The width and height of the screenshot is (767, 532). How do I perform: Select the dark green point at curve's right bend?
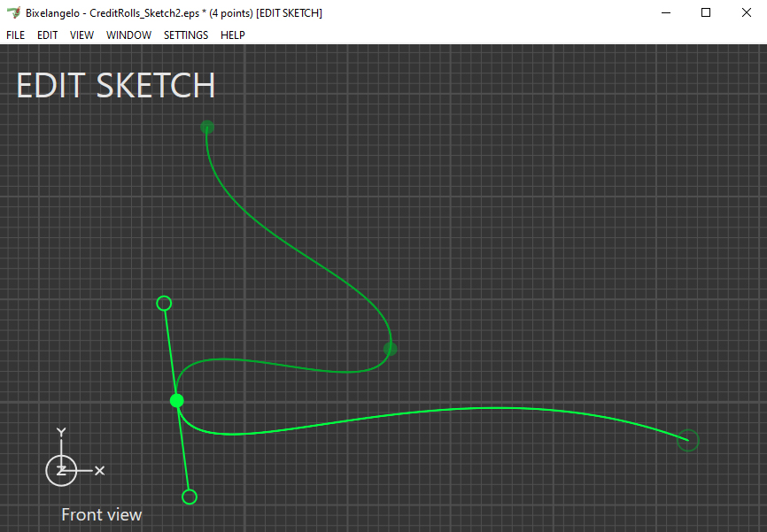pos(391,349)
